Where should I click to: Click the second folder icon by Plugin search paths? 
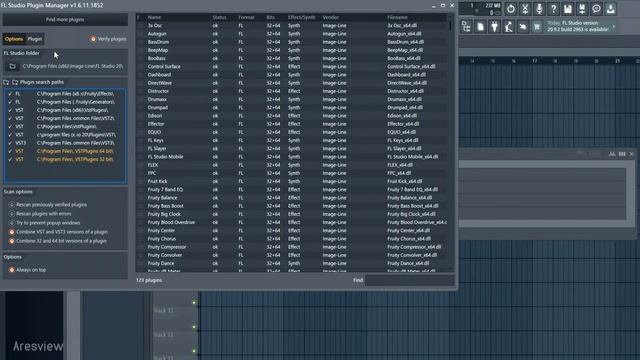pos(15,82)
